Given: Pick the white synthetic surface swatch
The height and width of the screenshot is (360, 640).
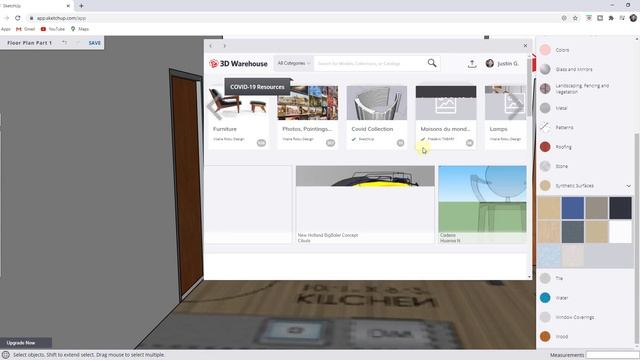Looking at the screenshot, I should pos(620,232).
